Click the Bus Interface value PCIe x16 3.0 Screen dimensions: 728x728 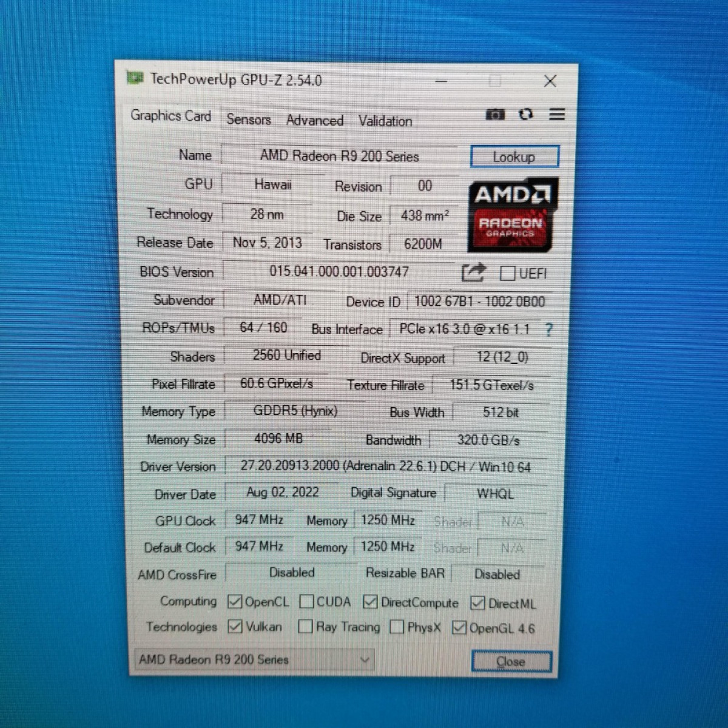point(465,329)
